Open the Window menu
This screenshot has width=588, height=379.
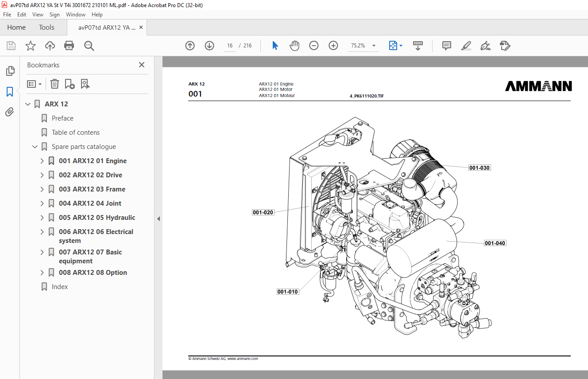coord(76,15)
